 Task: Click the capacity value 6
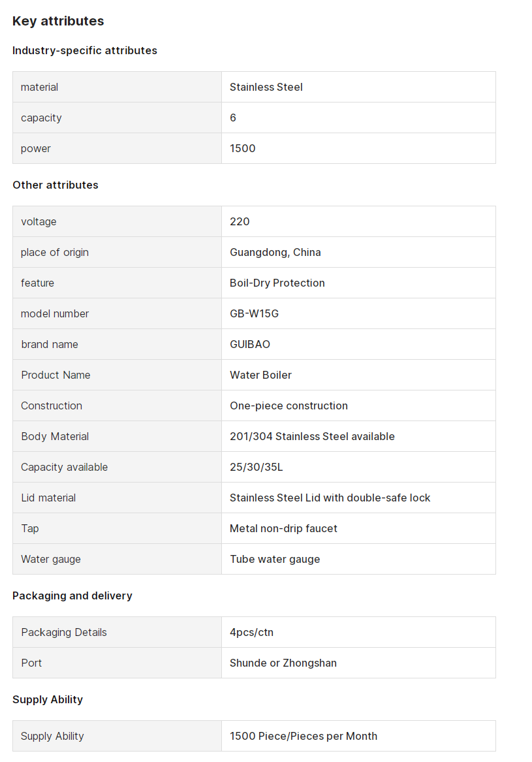pos(233,118)
